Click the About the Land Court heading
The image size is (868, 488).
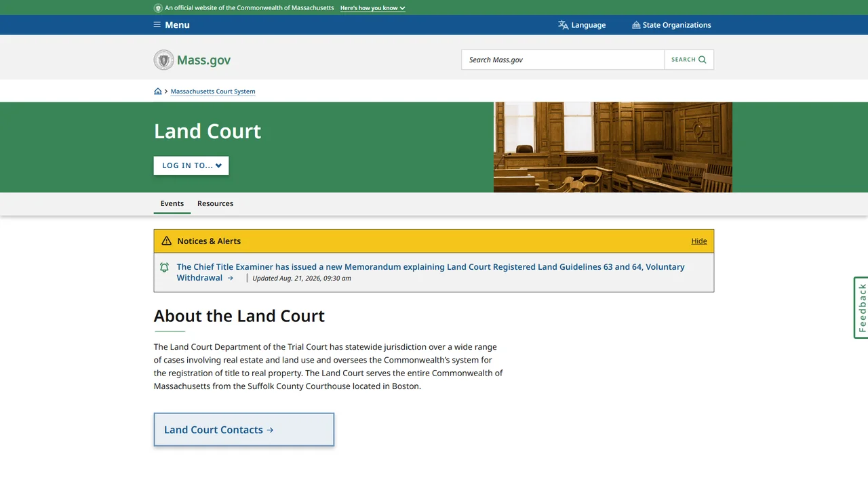coord(239,316)
